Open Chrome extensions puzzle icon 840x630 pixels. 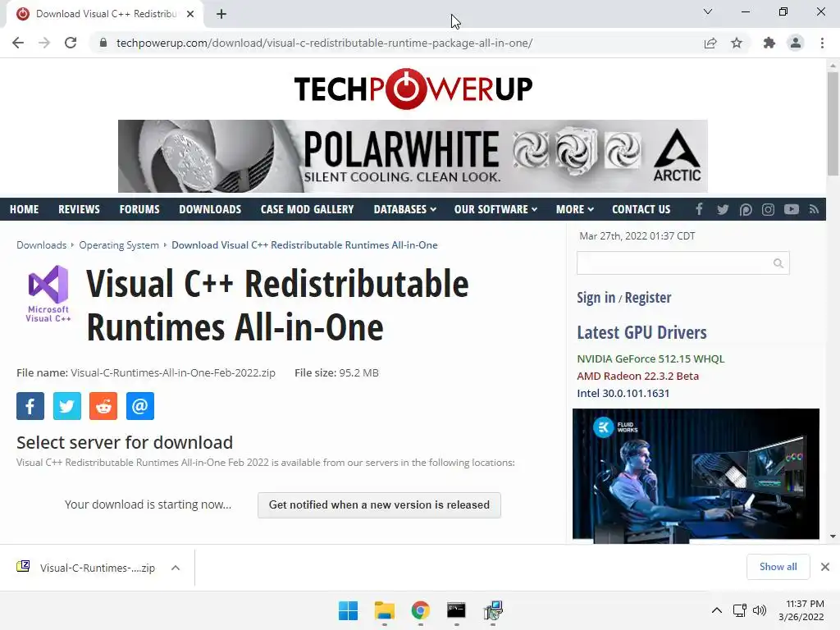[769, 43]
